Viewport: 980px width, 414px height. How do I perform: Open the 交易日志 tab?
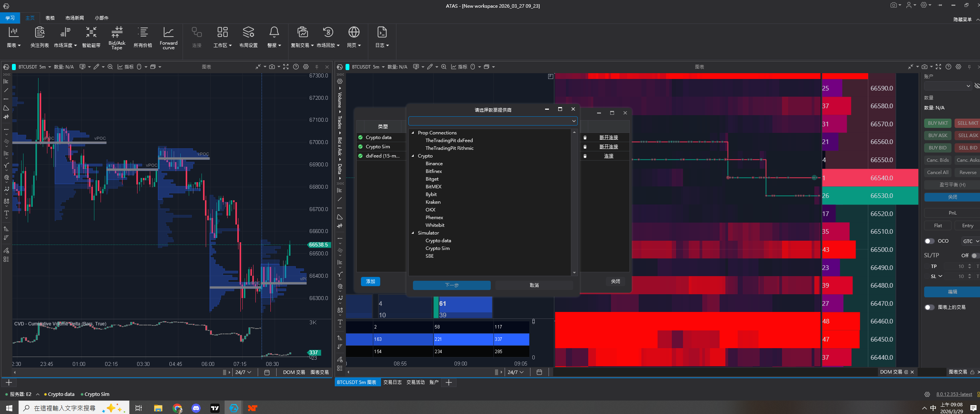pos(392,382)
